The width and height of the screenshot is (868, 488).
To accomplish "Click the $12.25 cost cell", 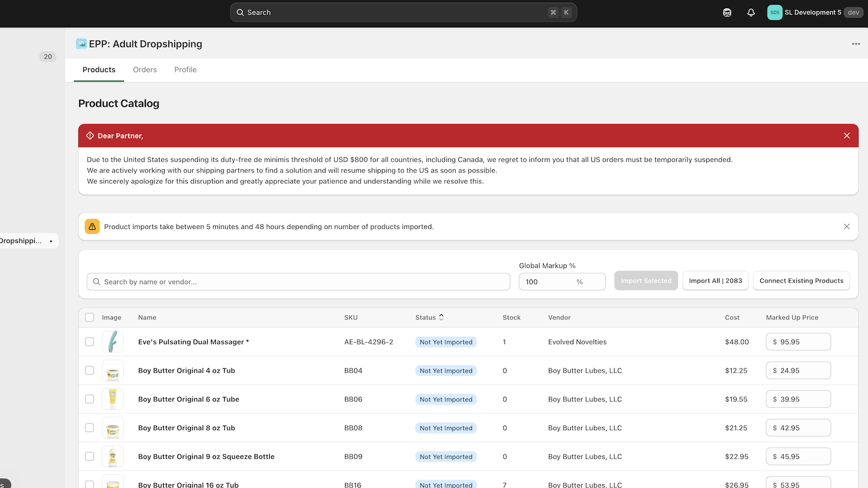I will (x=736, y=371).
